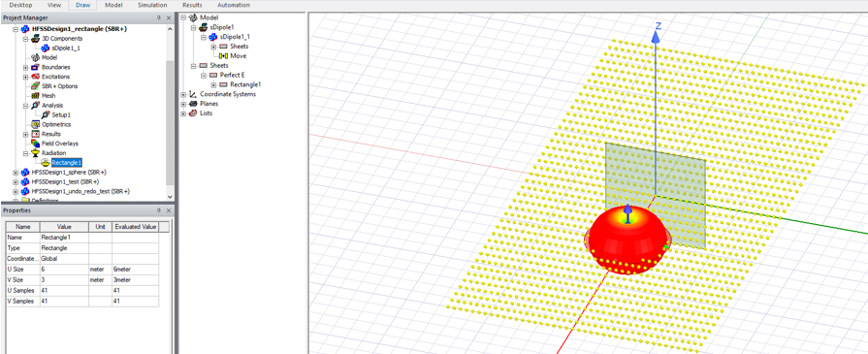Close the Project Manager panel
The height and width of the screenshot is (354, 868).
click(x=169, y=17)
